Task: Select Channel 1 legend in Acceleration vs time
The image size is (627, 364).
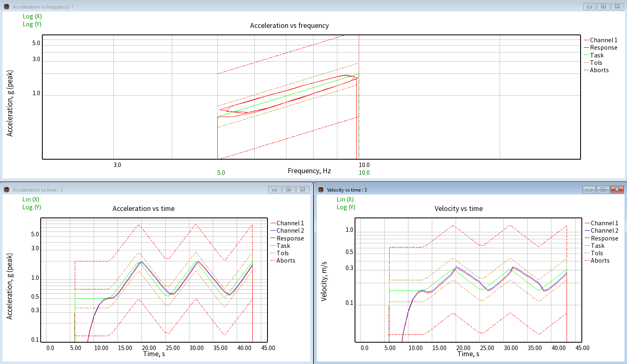Action: 287,223
